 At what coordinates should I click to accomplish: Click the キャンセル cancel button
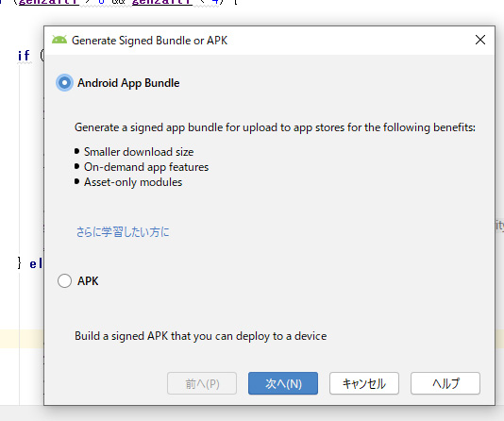click(x=364, y=383)
